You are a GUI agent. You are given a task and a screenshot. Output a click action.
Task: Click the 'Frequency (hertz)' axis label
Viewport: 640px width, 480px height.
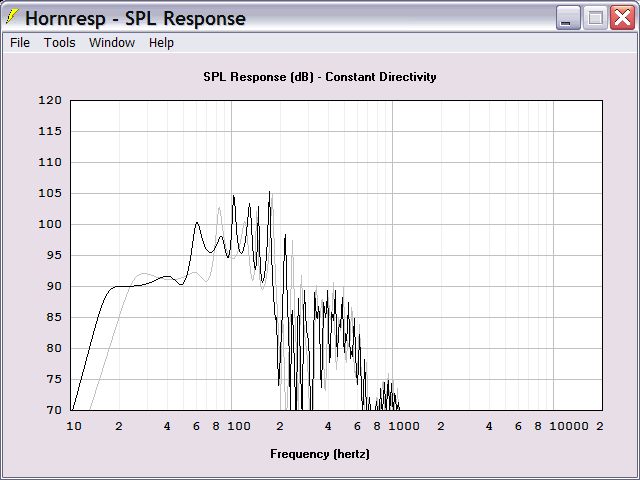tap(320, 454)
